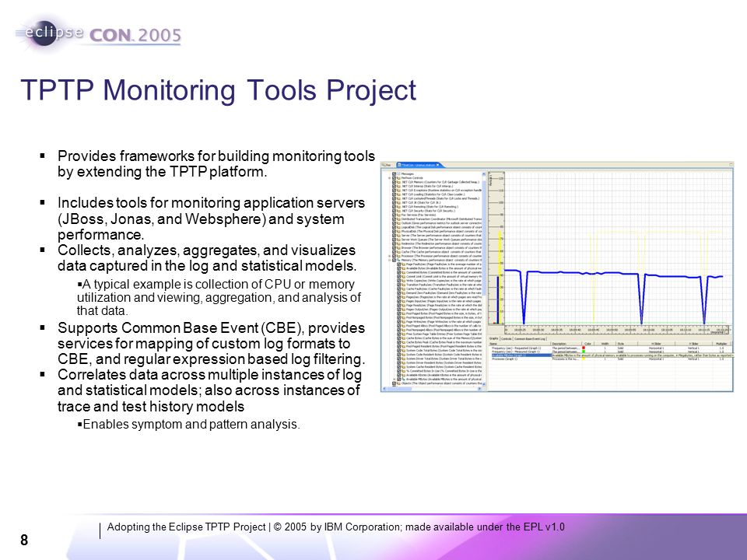The image size is (747, 560).
Task: Click the Color column header
Action: (588, 344)
